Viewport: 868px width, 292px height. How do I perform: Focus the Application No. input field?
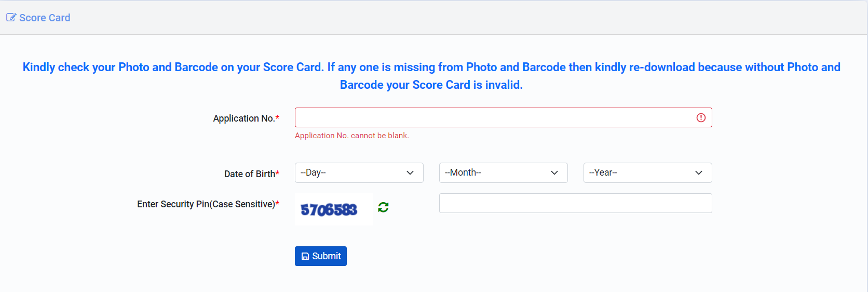[504, 117]
